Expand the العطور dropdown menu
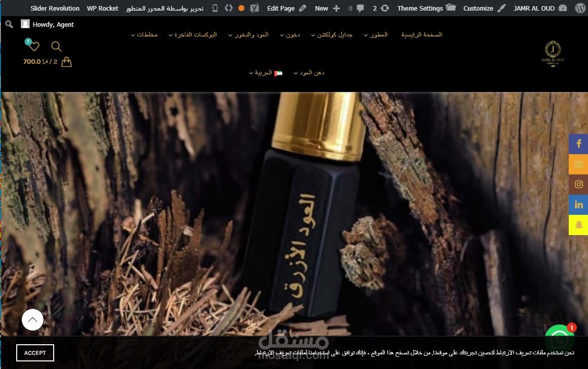This screenshot has width=588, height=369. click(376, 35)
